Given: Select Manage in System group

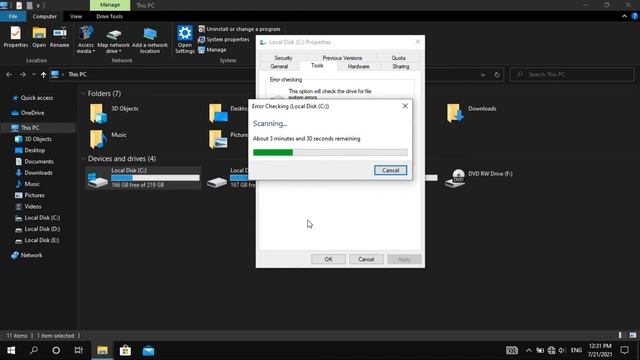Looking at the screenshot, I should (212, 50).
